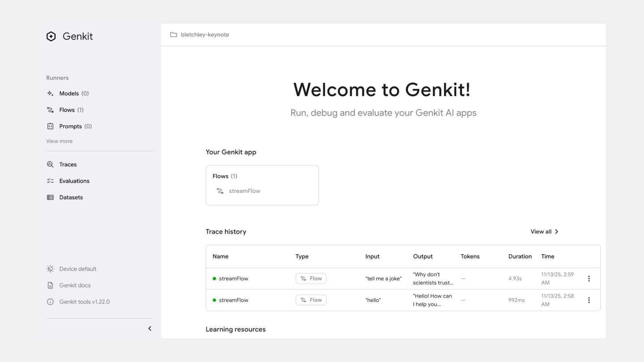644x362 pixels.
Task: Click the 11/13/25, 2:58 AM timestamp
Action: 557,300
